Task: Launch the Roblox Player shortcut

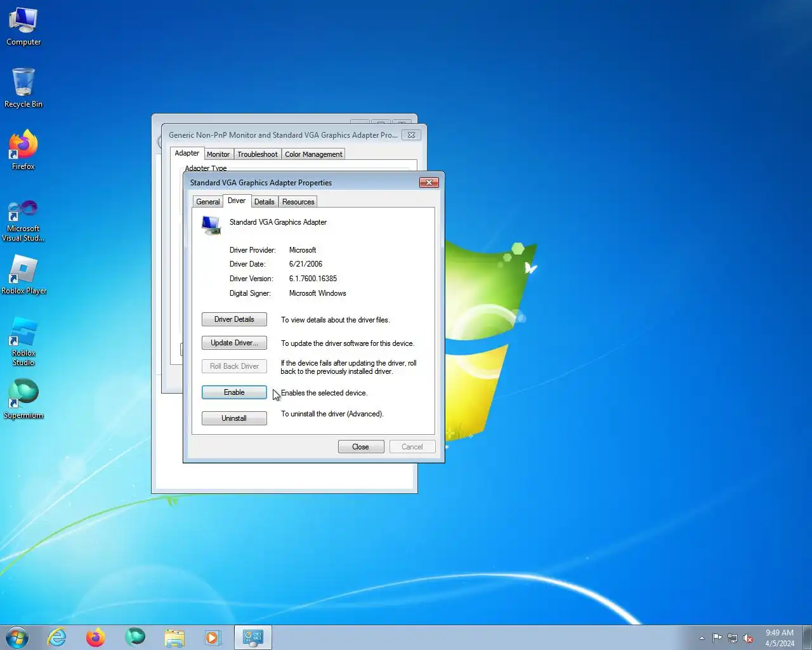Action: (23, 275)
